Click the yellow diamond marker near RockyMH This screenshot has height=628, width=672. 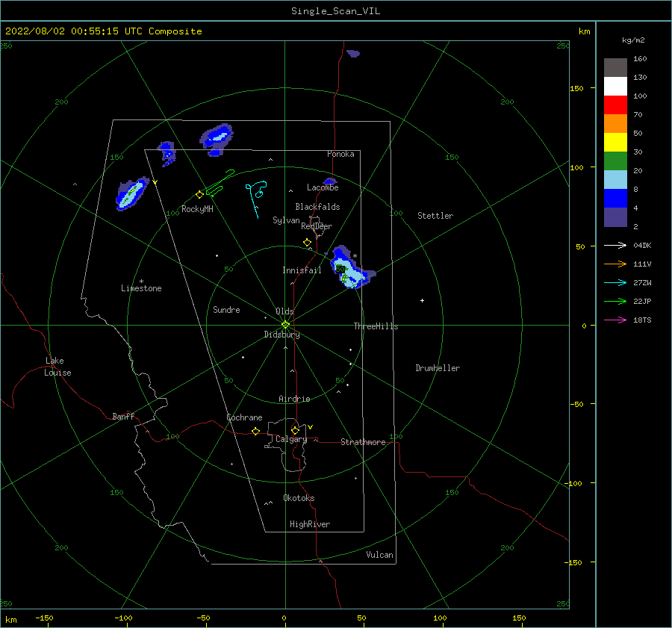199,195
